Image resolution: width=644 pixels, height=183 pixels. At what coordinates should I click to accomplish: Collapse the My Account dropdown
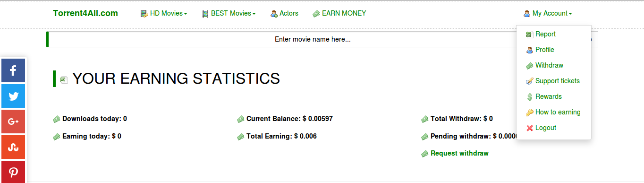point(548,14)
